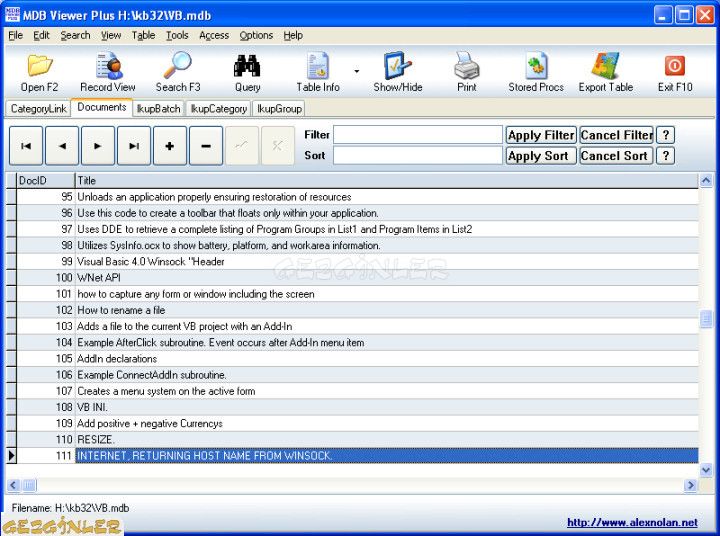The height and width of the screenshot is (536, 720).
Task: Open the Table menu
Action: pos(143,35)
